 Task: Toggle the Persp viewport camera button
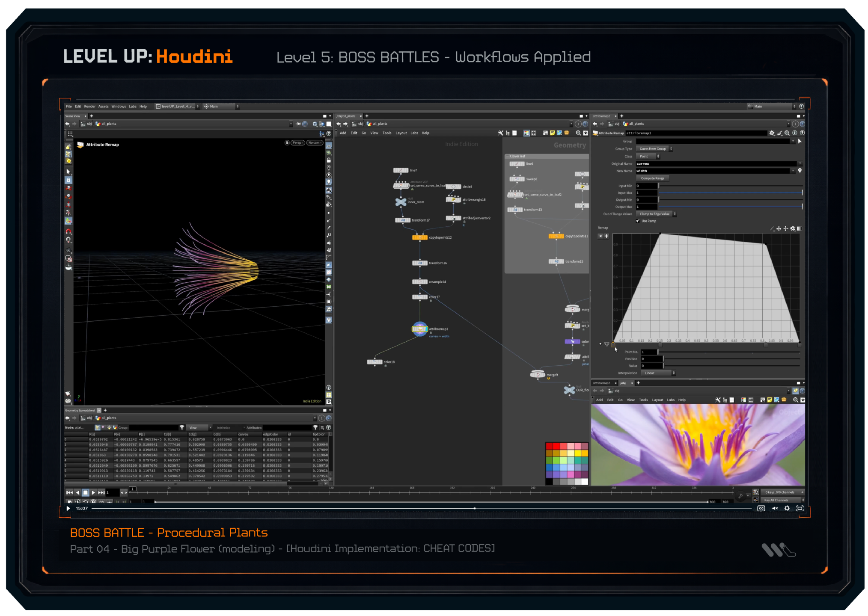pos(297,143)
